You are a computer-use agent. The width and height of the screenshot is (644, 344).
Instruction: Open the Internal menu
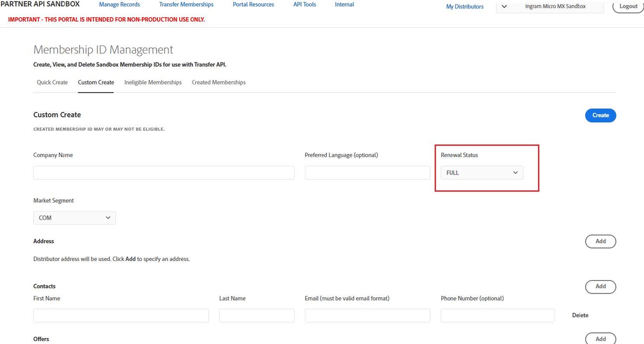point(345,5)
